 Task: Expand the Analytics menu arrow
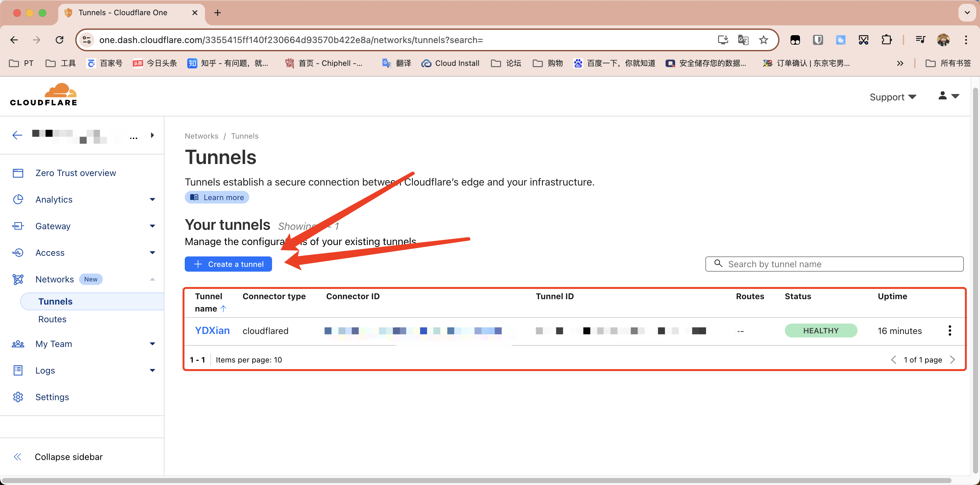point(152,199)
